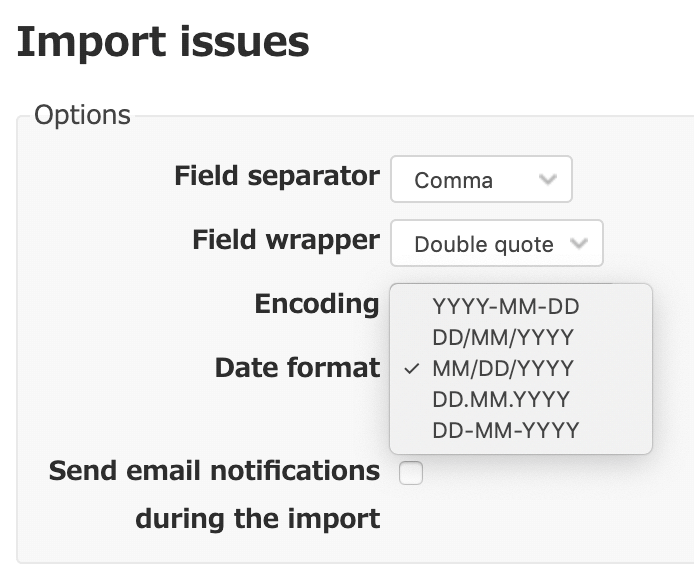Viewport: 694px width, 582px height.
Task: Click the checkmark icon next to MM/DD/YYYY
Action: [412, 369]
